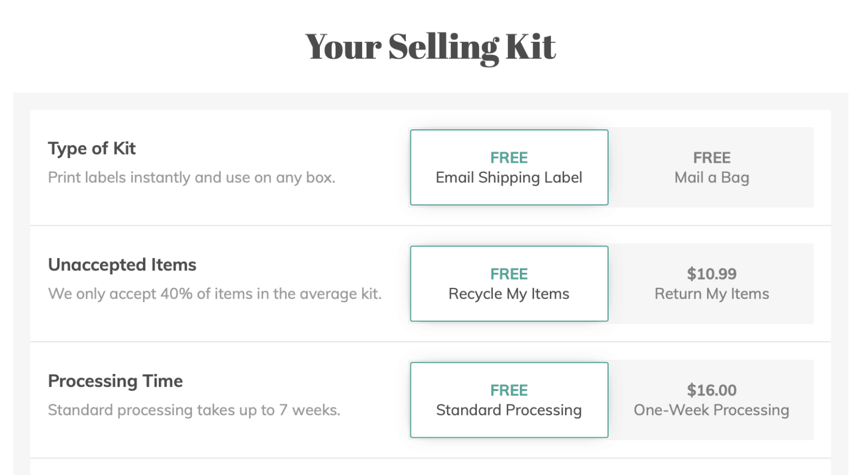
Task: Click the up to 7 weeks description
Action: pyautogui.click(x=194, y=410)
